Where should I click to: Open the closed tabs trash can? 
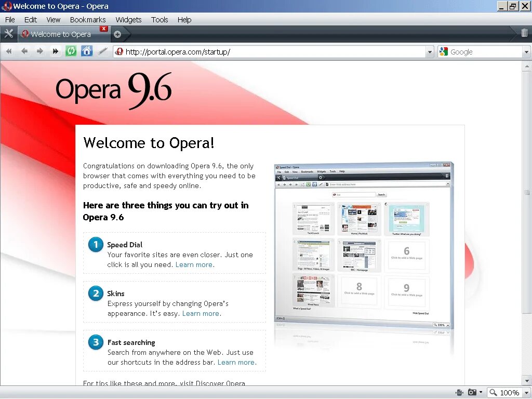click(x=524, y=33)
